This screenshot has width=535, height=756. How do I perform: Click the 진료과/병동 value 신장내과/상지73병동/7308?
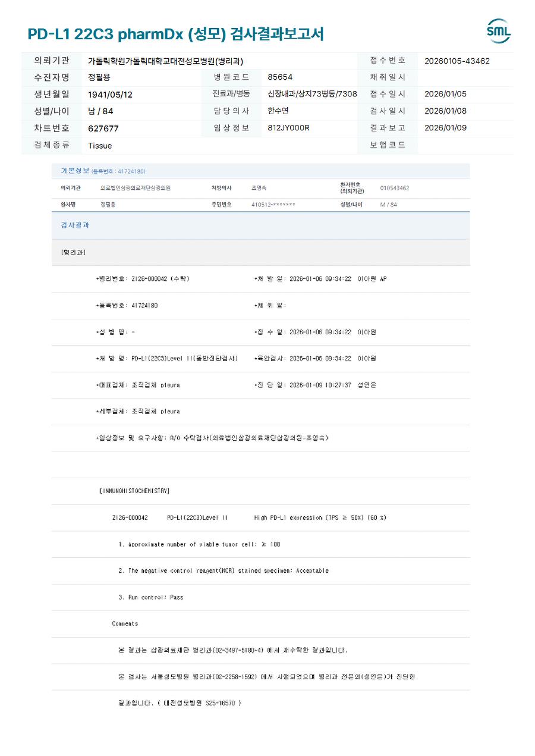312,94
